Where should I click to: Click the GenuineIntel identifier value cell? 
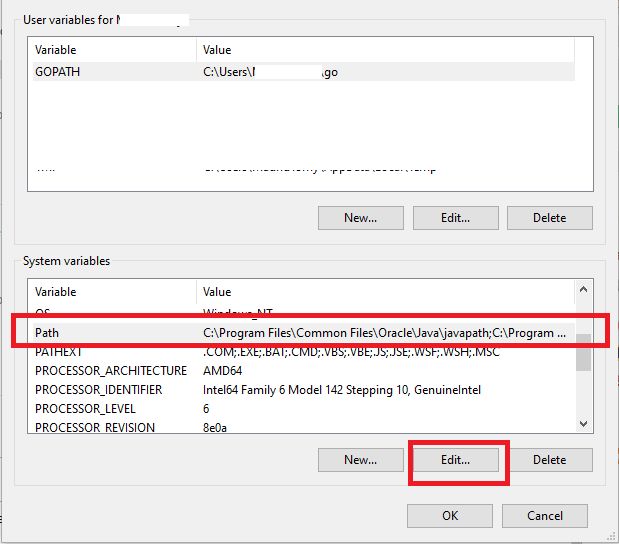pos(342,390)
